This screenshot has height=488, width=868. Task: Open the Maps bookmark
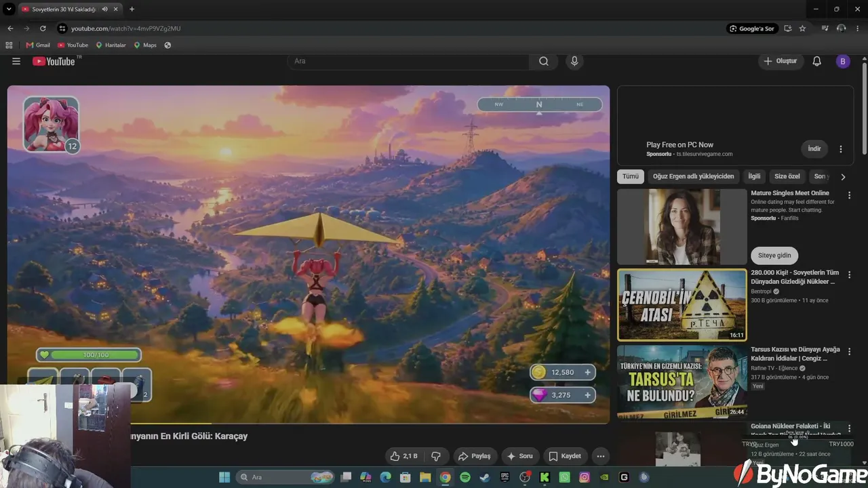[x=145, y=45]
